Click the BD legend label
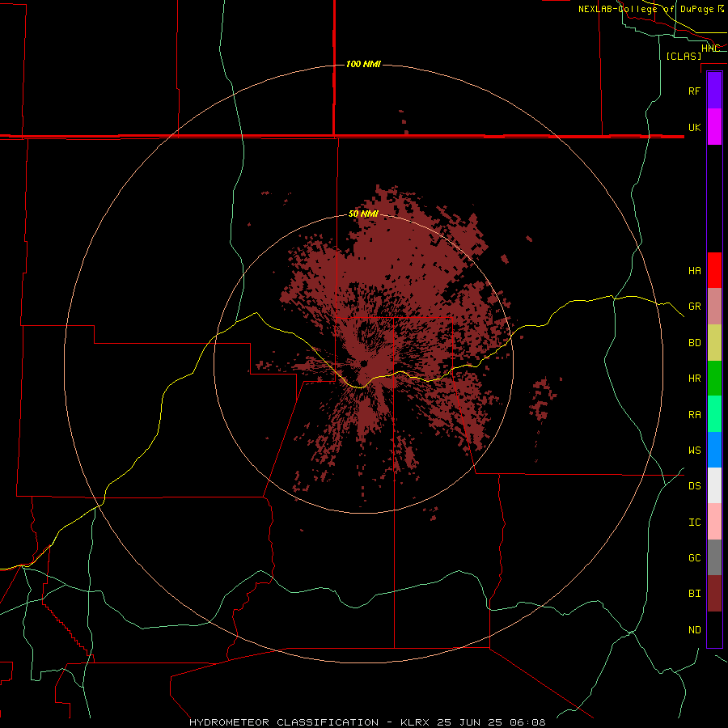 [695, 343]
